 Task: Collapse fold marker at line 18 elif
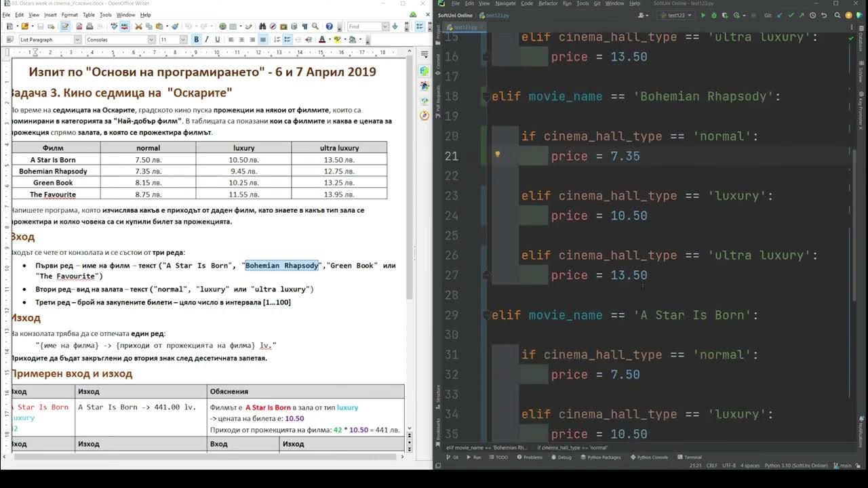pos(486,96)
